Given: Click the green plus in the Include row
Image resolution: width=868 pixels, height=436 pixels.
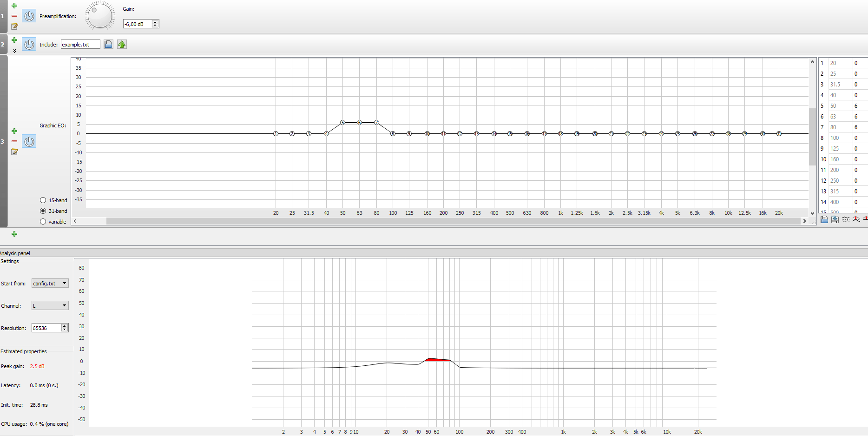Looking at the screenshot, I should coord(14,40).
